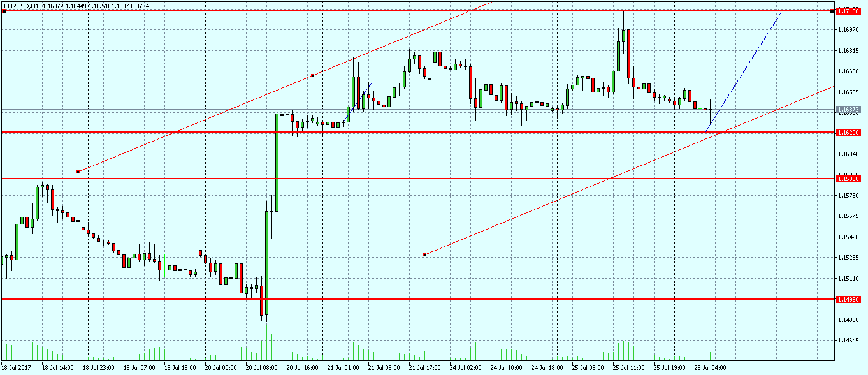Grab the black handle at top-left of chart
The image size is (868, 375).
pyautogui.click(x=4, y=11)
